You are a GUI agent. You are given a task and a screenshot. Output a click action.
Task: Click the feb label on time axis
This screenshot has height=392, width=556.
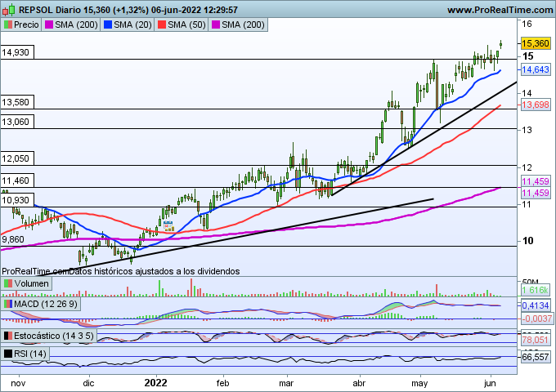(222, 383)
